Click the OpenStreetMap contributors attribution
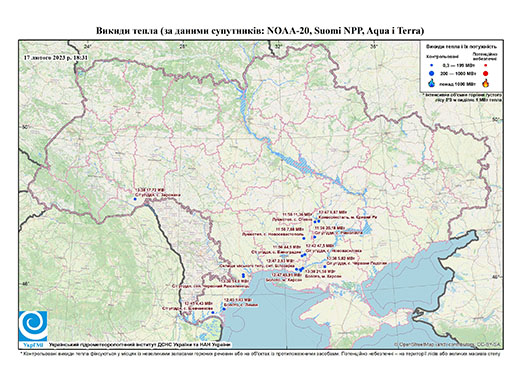Viewport: 520px width, 368px height. [447, 345]
